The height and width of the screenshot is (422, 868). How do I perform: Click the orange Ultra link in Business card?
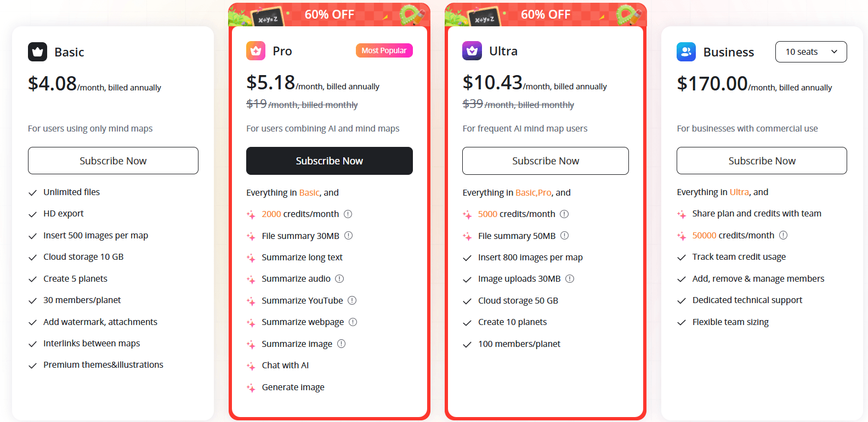tap(739, 192)
